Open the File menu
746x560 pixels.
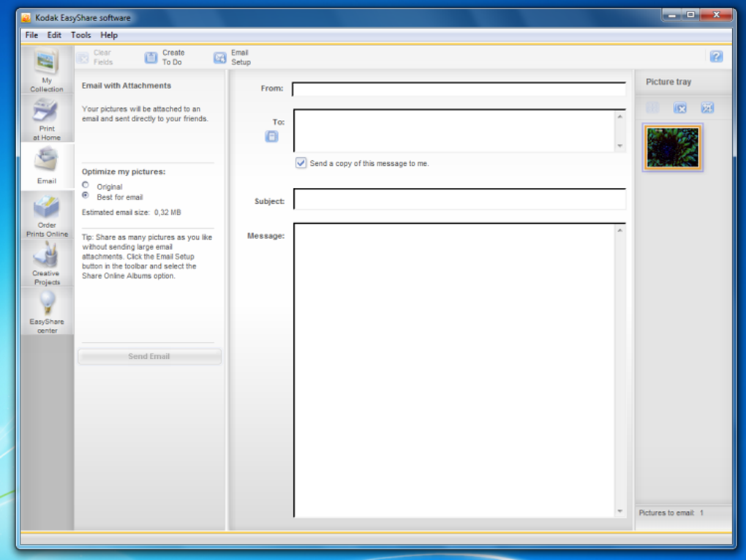(31, 35)
